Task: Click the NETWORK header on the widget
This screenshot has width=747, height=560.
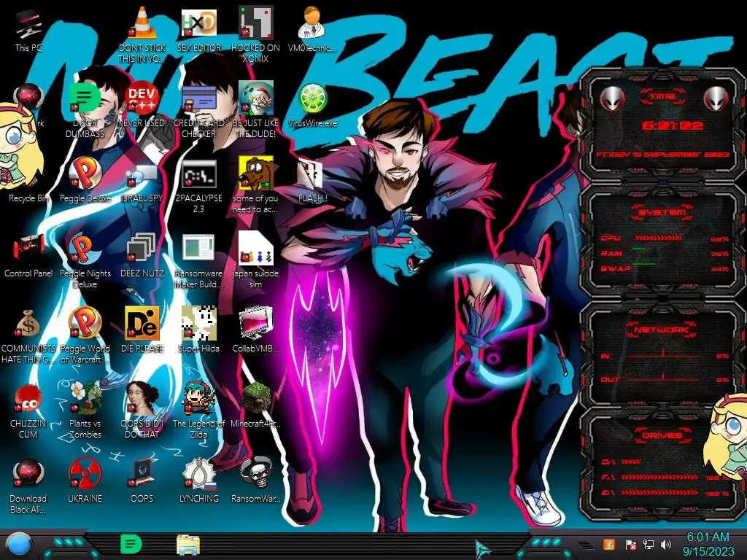Action: coord(662,330)
